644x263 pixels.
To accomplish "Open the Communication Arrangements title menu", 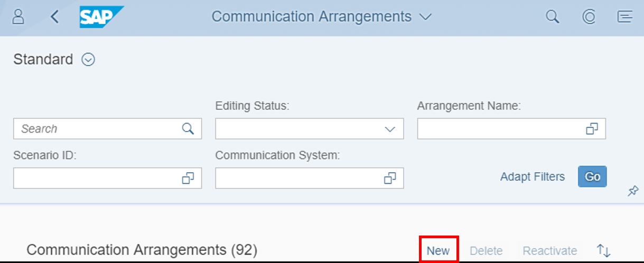I will click(322, 16).
